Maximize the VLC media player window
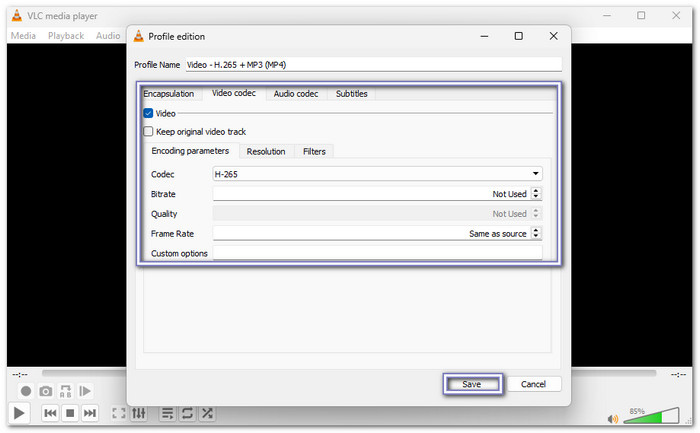This screenshot has height=433, width=700. tap(642, 16)
